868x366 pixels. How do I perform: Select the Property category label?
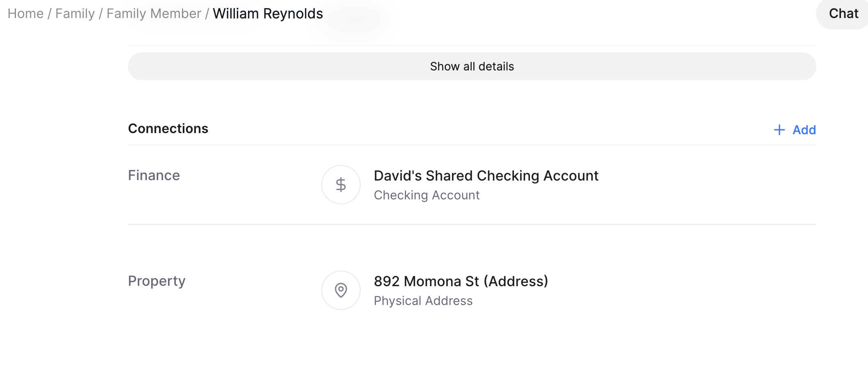point(157,281)
